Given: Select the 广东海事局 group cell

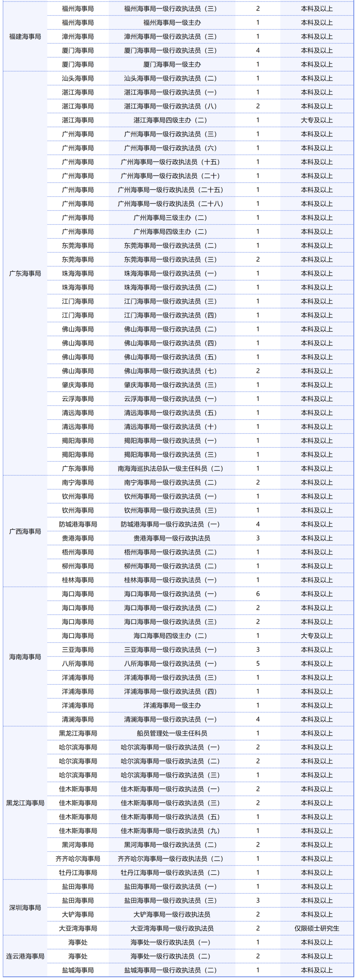Looking at the screenshot, I should [x=25, y=273].
